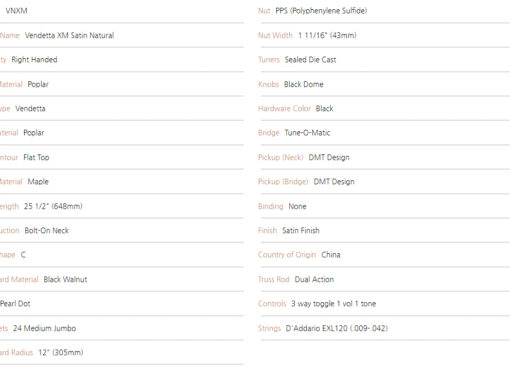
Task: Click the Pickup (Neck) label
Action: click(x=281, y=157)
